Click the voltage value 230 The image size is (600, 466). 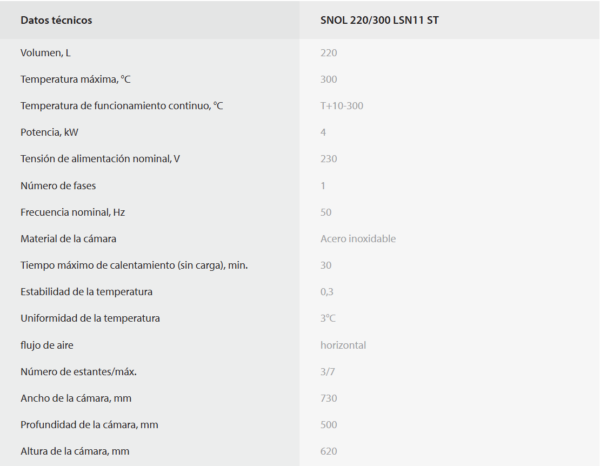(329, 159)
